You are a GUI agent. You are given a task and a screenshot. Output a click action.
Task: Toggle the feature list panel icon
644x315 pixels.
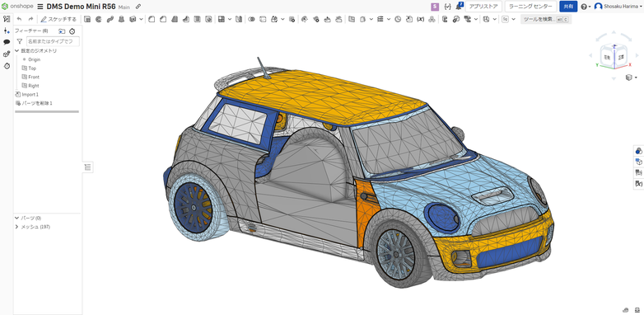[x=7, y=19]
